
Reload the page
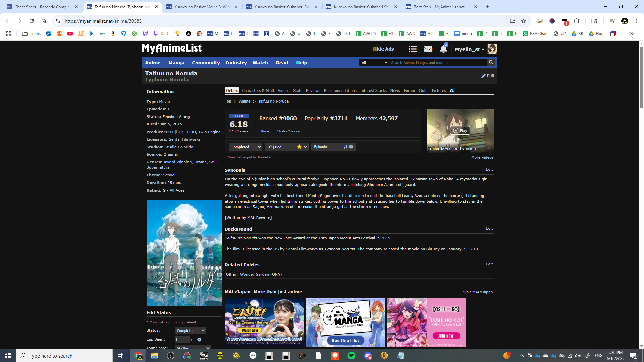tap(32, 21)
